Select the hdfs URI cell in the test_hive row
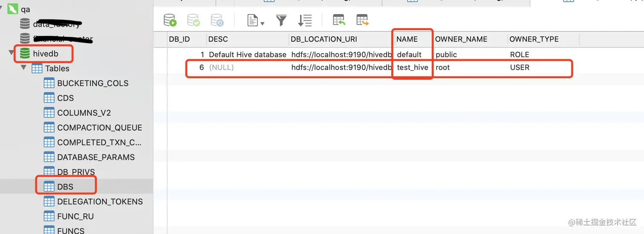 (x=341, y=68)
